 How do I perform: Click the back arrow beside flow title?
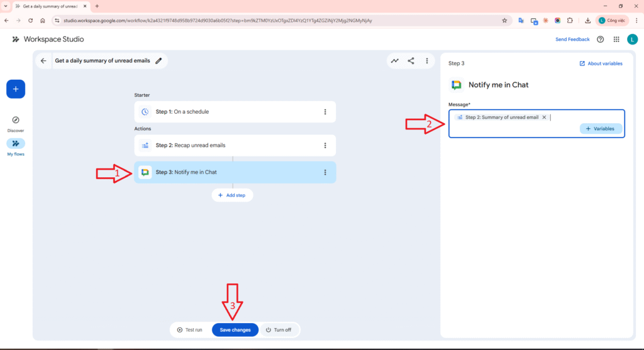(x=43, y=61)
